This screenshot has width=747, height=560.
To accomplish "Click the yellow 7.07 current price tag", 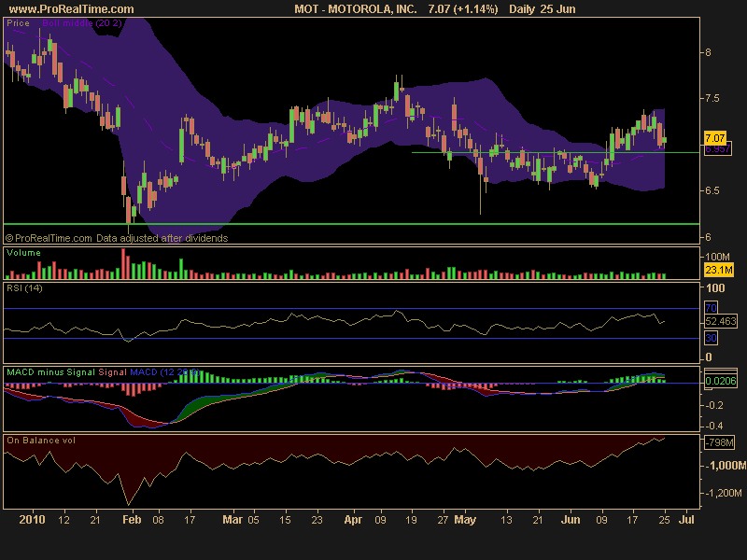I will (714, 138).
